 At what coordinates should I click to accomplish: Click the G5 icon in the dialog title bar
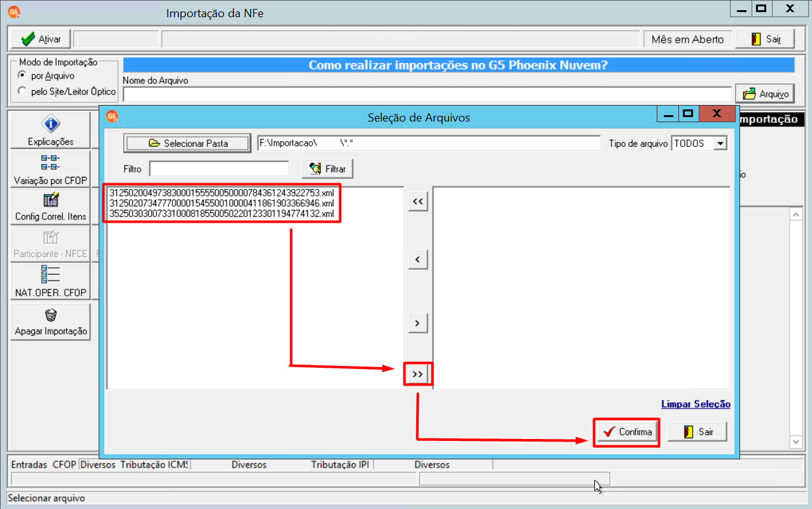pyautogui.click(x=112, y=117)
